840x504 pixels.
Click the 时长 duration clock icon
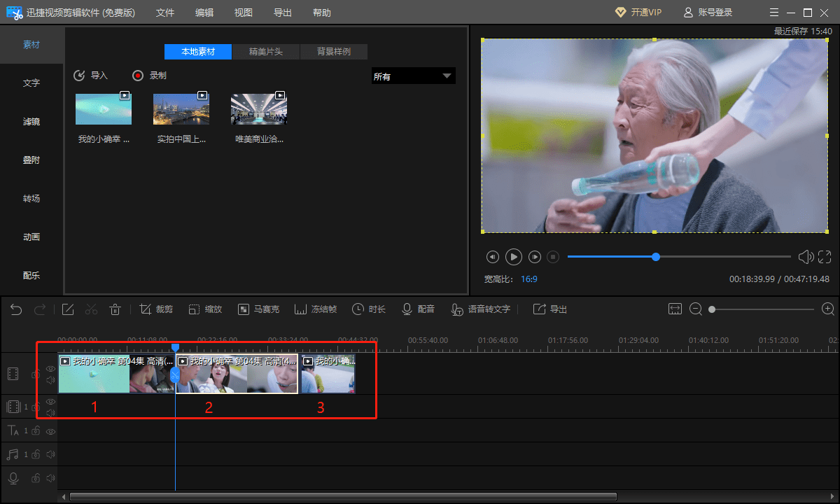coord(358,309)
